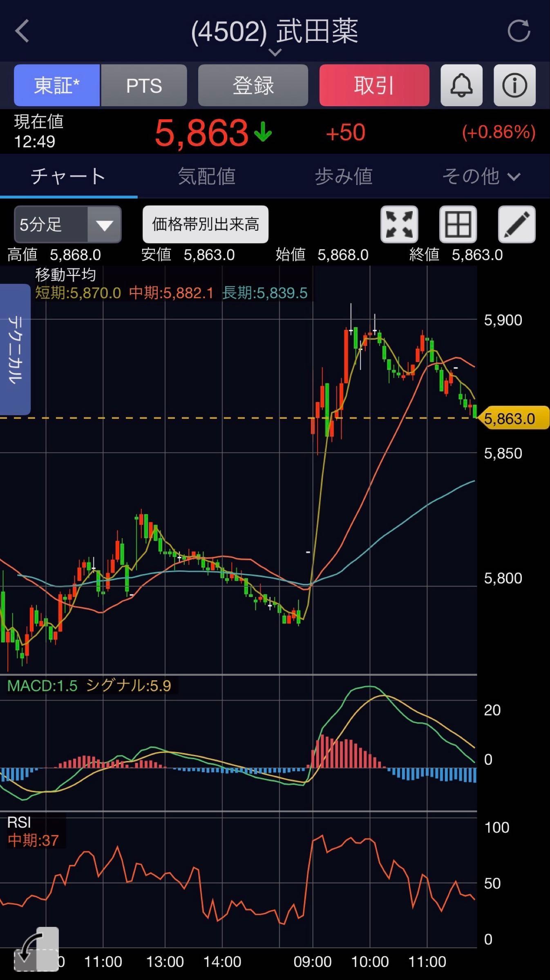Refresh the stock quote data
550x980 pixels.
(x=519, y=31)
